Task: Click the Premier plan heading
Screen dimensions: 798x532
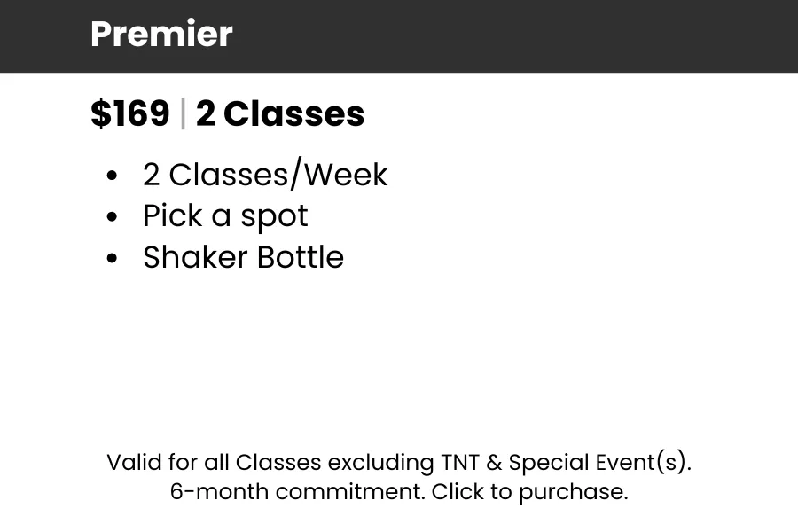Action: pyautogui.click(x=161, y=35)
